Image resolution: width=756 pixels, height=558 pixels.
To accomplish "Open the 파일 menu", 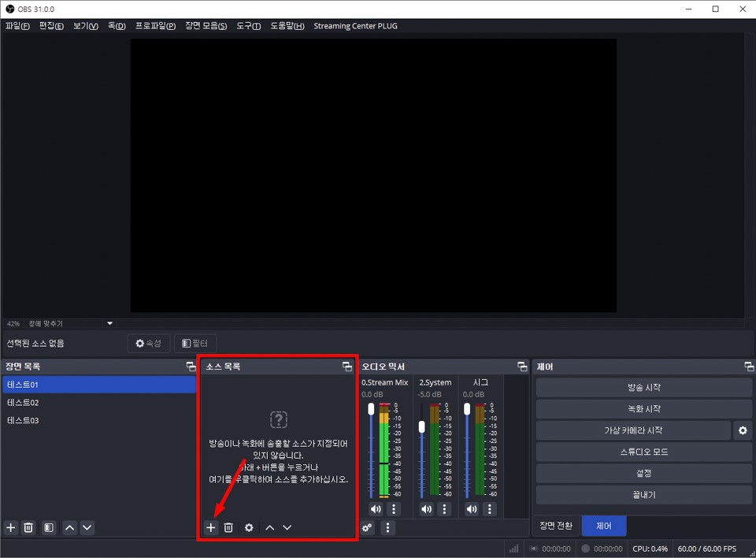I will [x=17, y=26].
